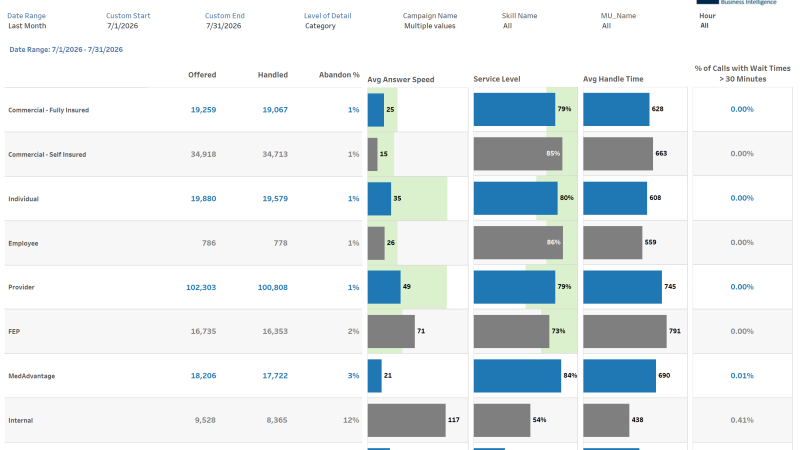The height and width of the screenshot is (450, 800).
Task: Click the Service Level header
Action: point(496,79)
